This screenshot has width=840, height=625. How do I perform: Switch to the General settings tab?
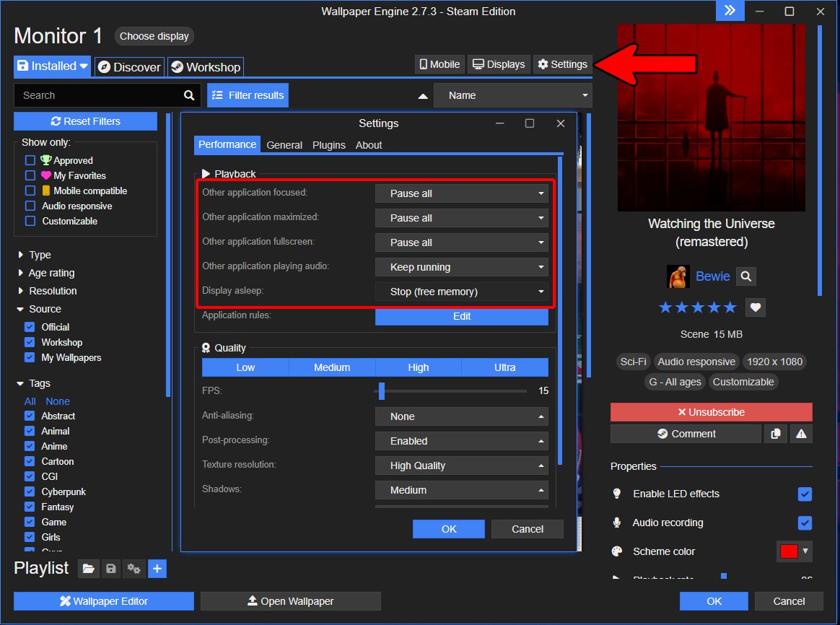(284, 145)
